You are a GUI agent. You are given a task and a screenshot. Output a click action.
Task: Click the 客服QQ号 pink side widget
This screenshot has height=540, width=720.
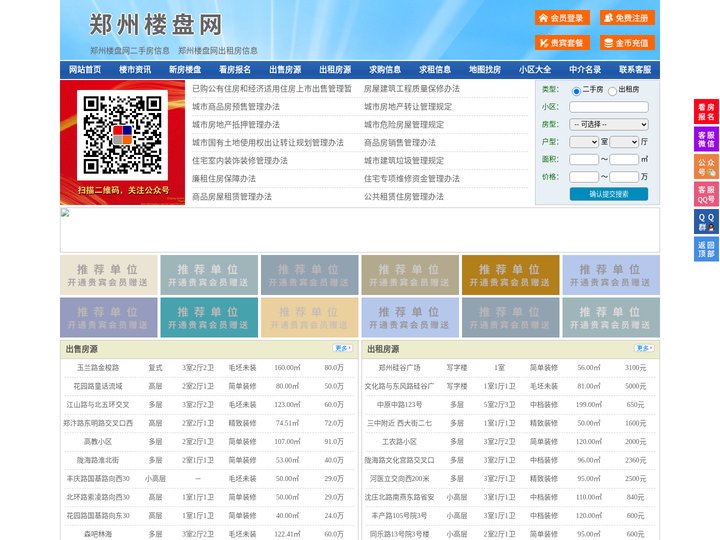click(x=706, y=194)
